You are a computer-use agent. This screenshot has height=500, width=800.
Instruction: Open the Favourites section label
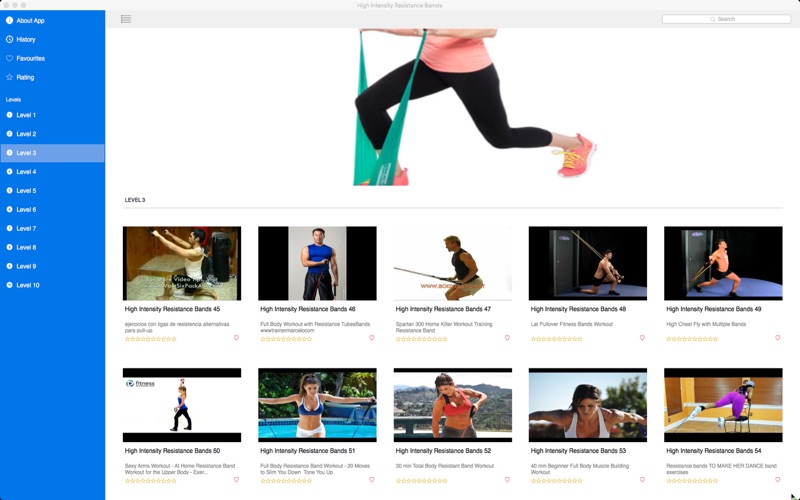pos(30,58)
